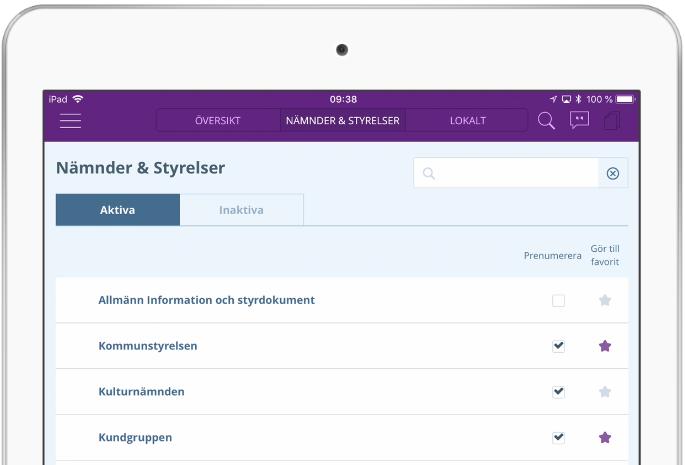Tap the battery indicator

coord(625,99)
